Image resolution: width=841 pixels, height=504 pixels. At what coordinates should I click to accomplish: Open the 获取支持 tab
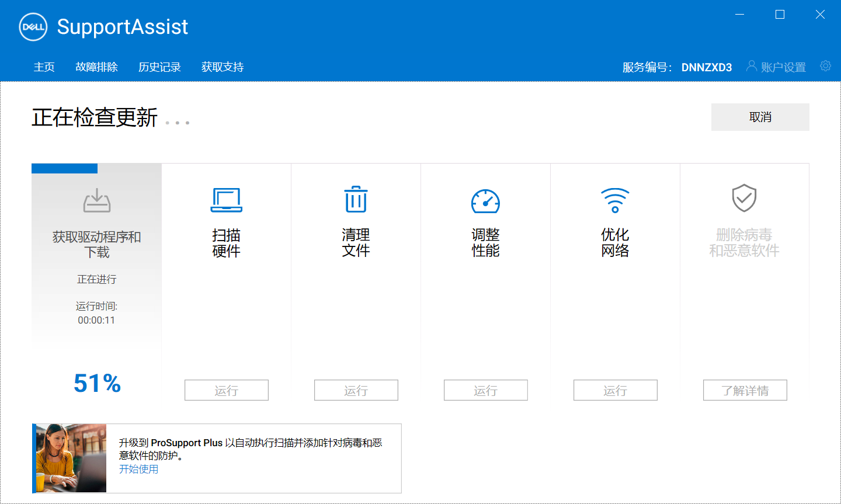coord(223,67)
